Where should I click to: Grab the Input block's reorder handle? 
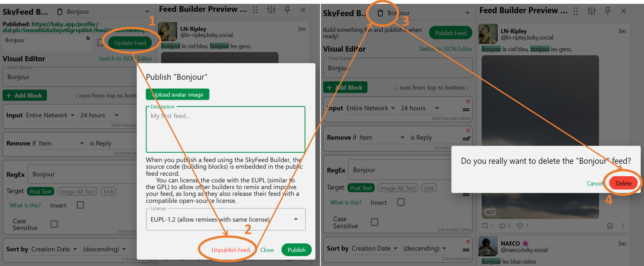(466, 110)
